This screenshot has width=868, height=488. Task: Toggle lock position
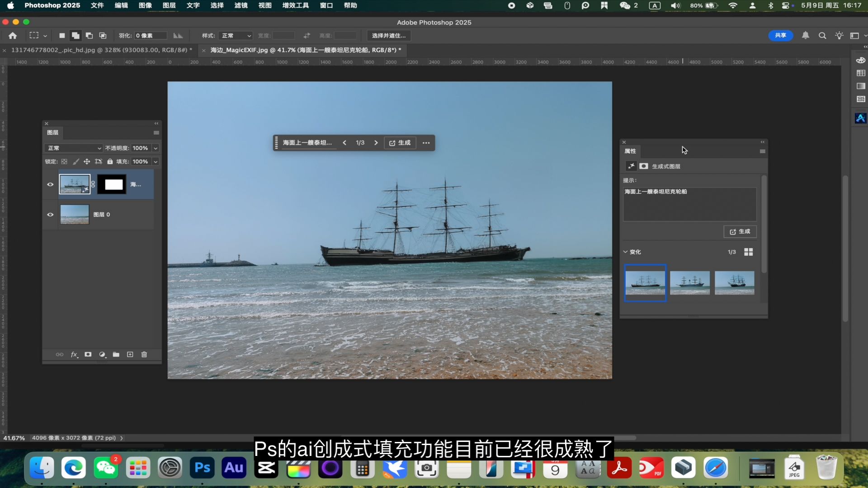(x=87, y=161)
